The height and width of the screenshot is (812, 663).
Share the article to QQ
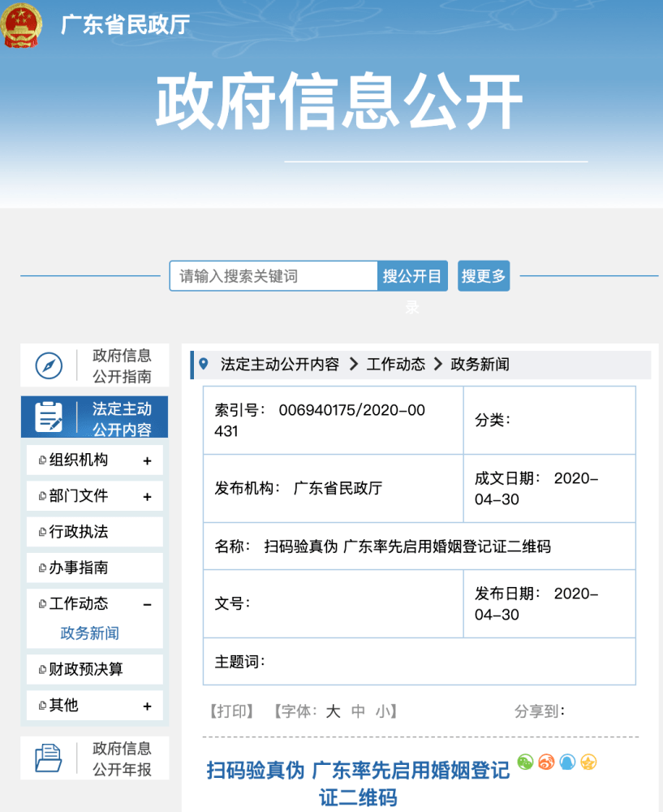point(566,762)
